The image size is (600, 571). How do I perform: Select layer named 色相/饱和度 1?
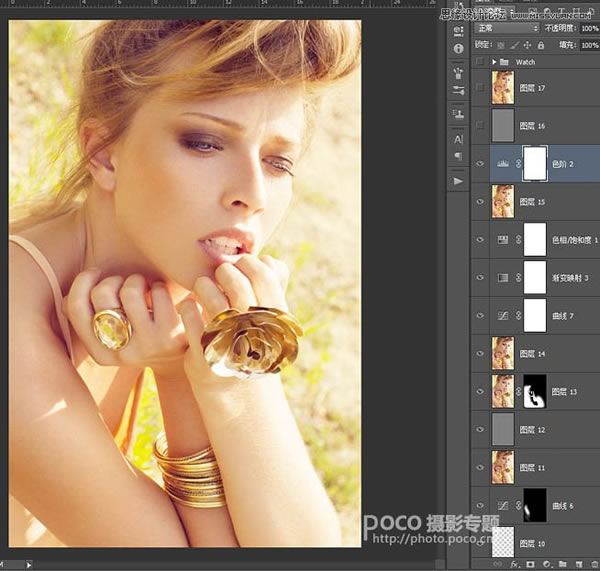click(x=574, y=240)
